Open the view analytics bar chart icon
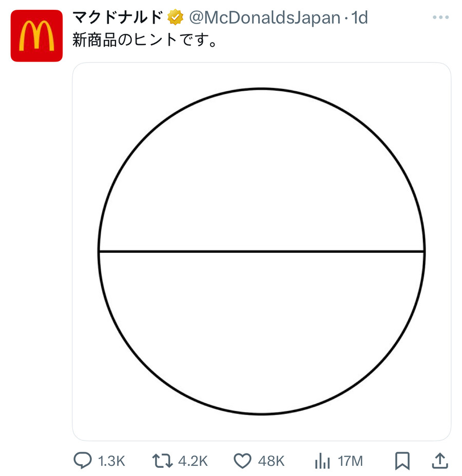Viewport: 462px width, 476px height. tap(322, 461)
